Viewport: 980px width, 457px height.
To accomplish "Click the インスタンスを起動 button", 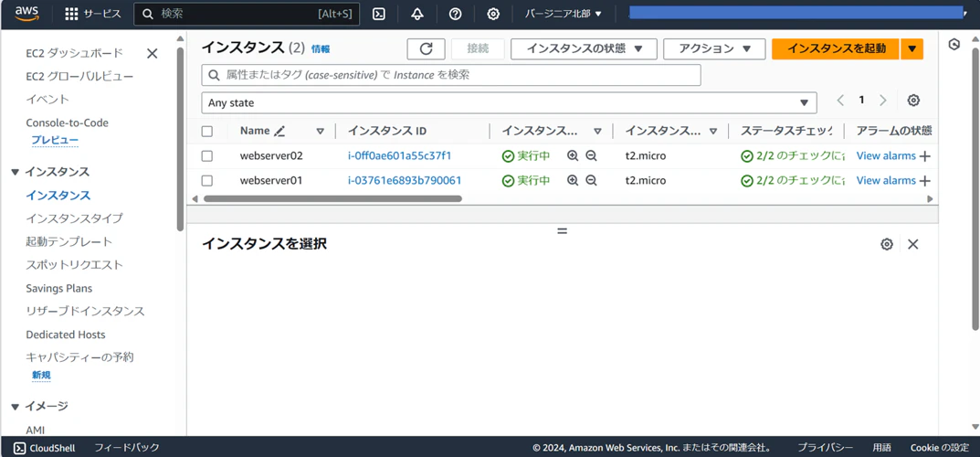I will pos(836,48).
